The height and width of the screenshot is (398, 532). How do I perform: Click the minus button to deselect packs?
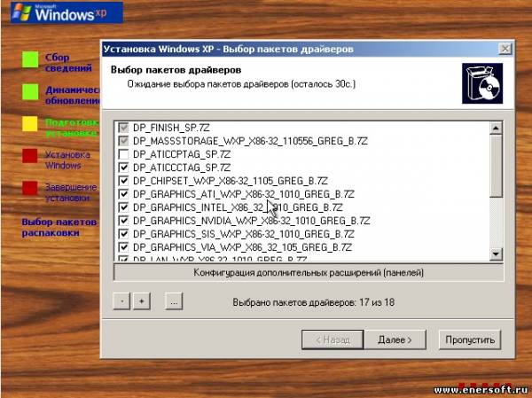[x=121, y=301]
